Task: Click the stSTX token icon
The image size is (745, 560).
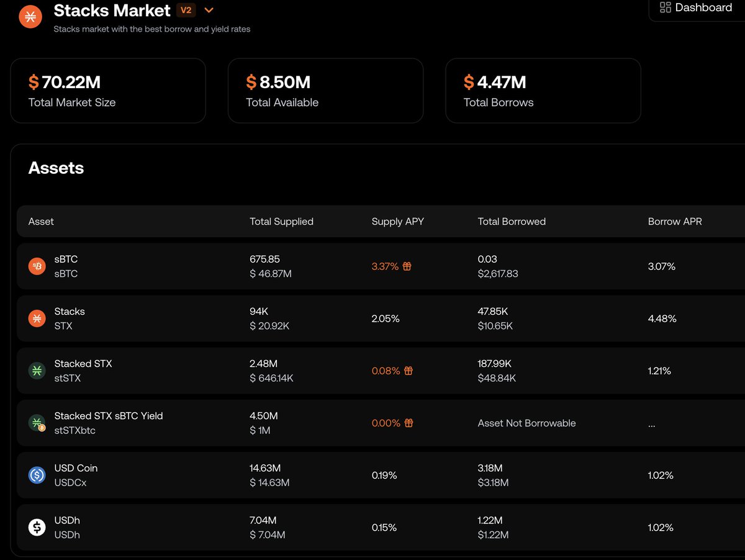Action: click(37, 371)
